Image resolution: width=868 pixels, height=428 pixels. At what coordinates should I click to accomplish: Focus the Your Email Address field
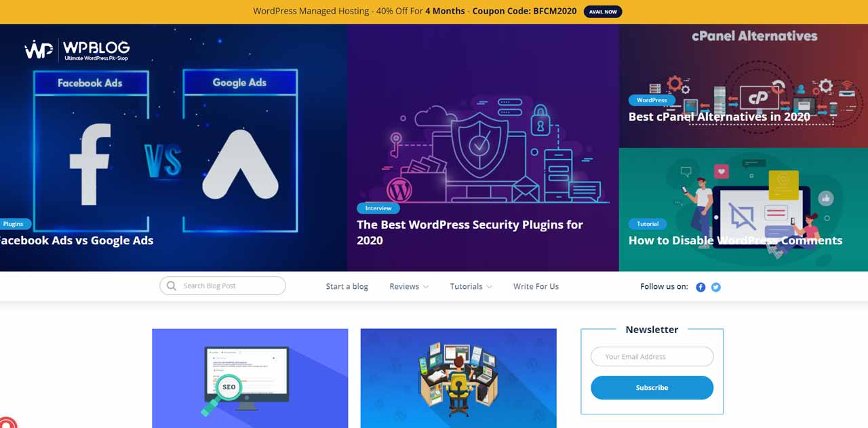coord(652,356)
